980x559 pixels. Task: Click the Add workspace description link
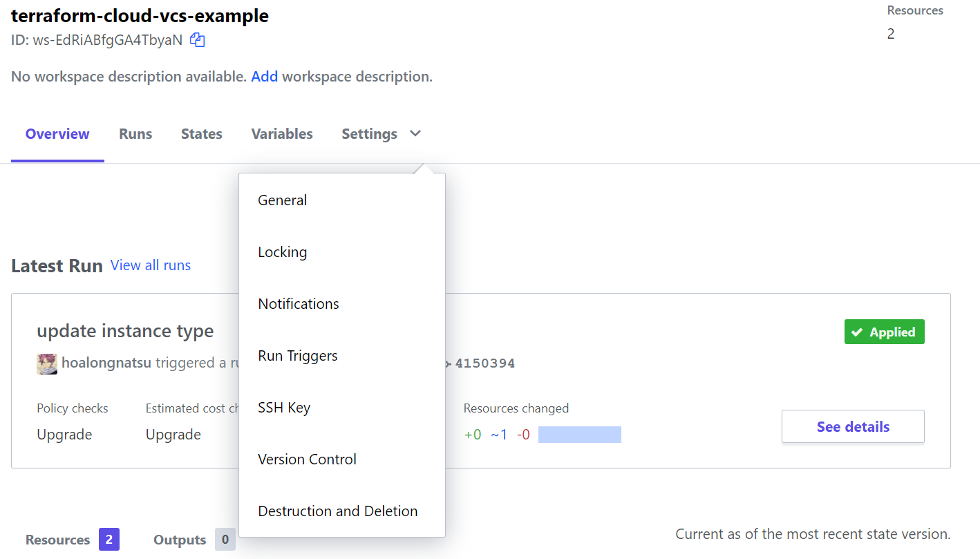pyautogui.click(x=265, y=77)
